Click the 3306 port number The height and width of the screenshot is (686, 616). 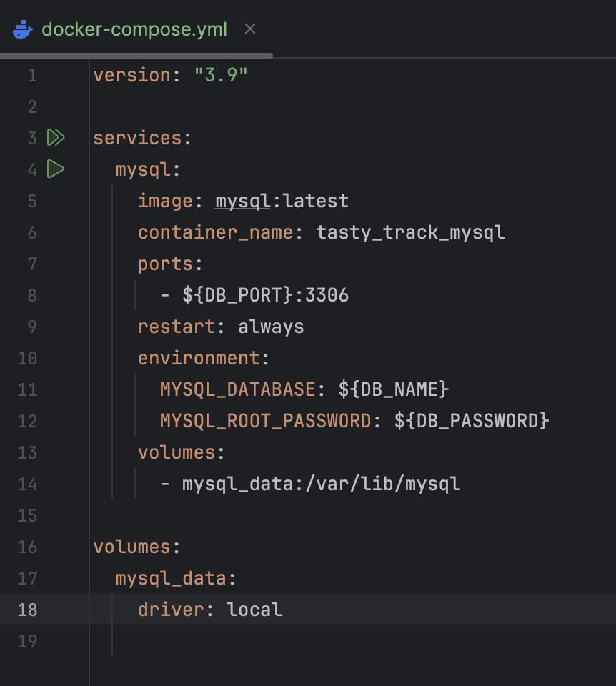327,295
